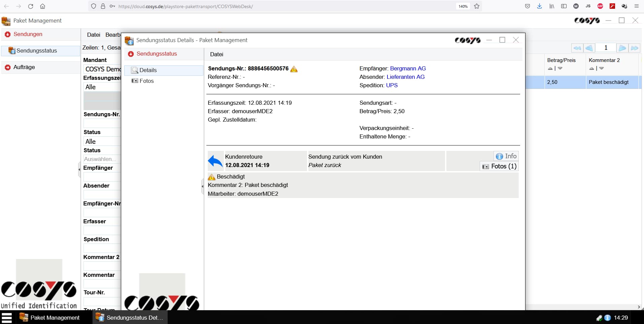644x324 pixels.
Task: Go to the next page arrow
Action: 622,48
